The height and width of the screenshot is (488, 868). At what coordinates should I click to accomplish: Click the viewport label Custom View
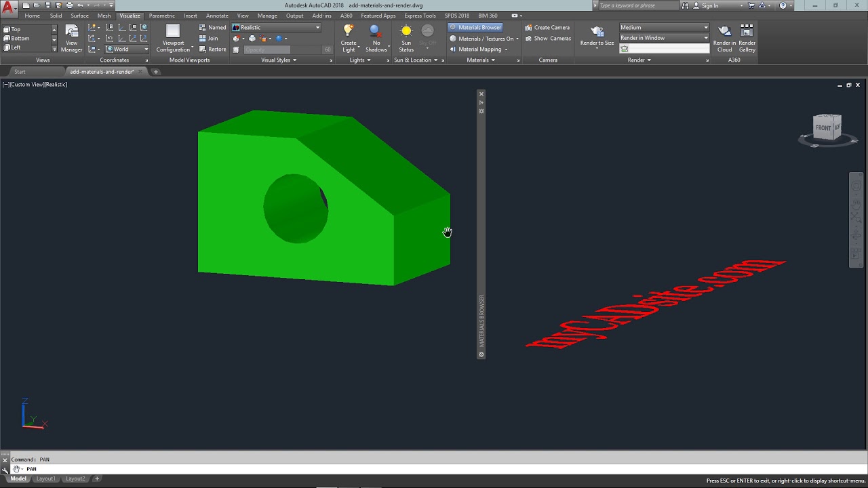pos(28,85)
